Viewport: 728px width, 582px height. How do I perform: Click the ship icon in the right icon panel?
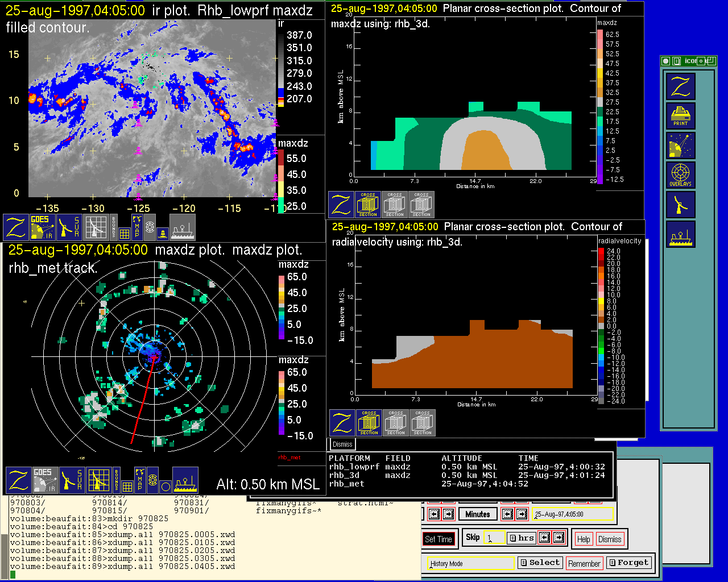coord(680,234)
